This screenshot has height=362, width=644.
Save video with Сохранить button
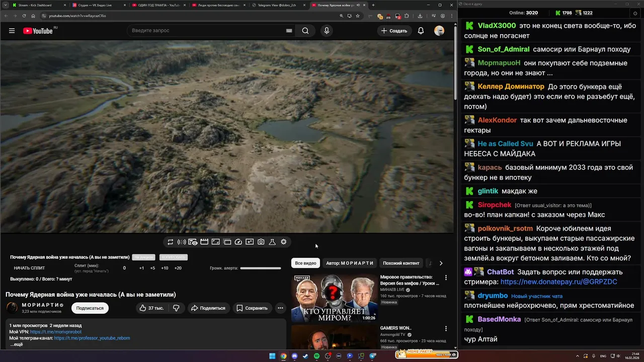(252, 308)
